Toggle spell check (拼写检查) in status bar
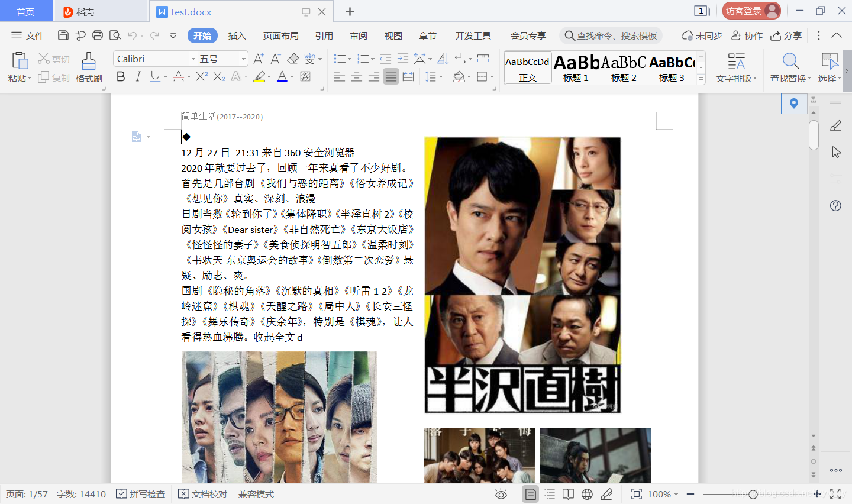This screenshot has width=852, height=504. click(140, 494)
